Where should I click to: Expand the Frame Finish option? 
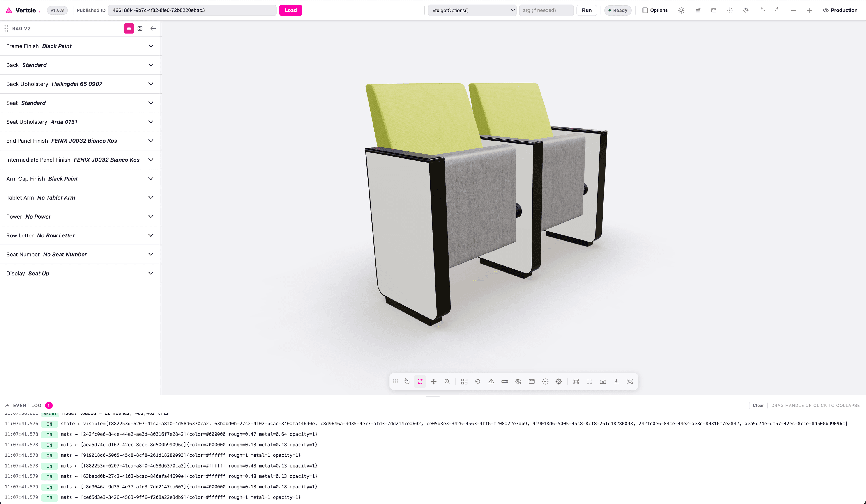[81, 46]
